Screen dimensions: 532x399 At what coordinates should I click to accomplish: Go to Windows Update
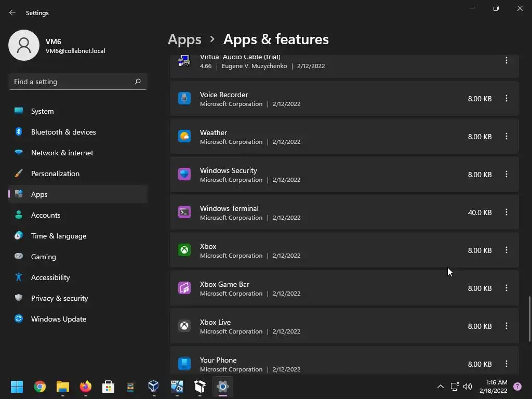(78, 319)
